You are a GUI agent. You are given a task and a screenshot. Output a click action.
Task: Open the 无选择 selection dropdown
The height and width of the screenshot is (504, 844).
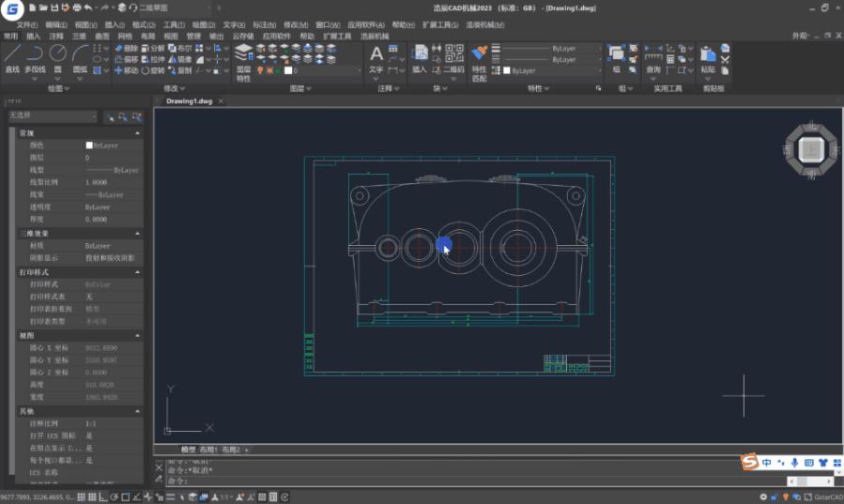point(53,116)
